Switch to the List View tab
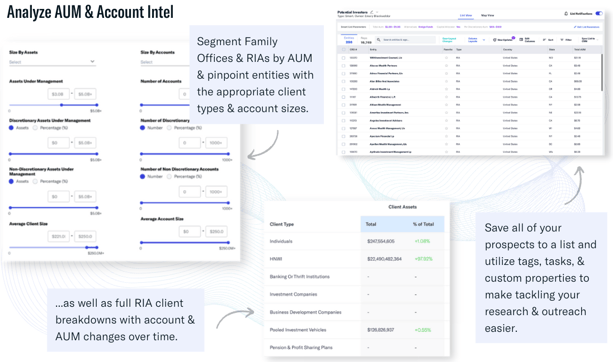613x362 pixels. (x=466, y=15)
